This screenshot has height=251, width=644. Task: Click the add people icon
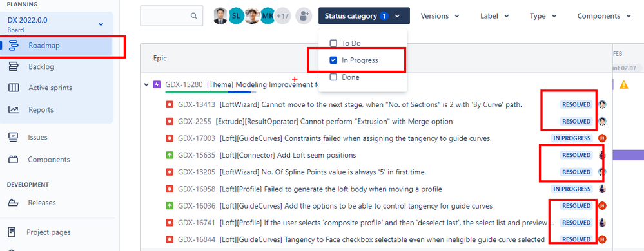click(x=304, y=16)
